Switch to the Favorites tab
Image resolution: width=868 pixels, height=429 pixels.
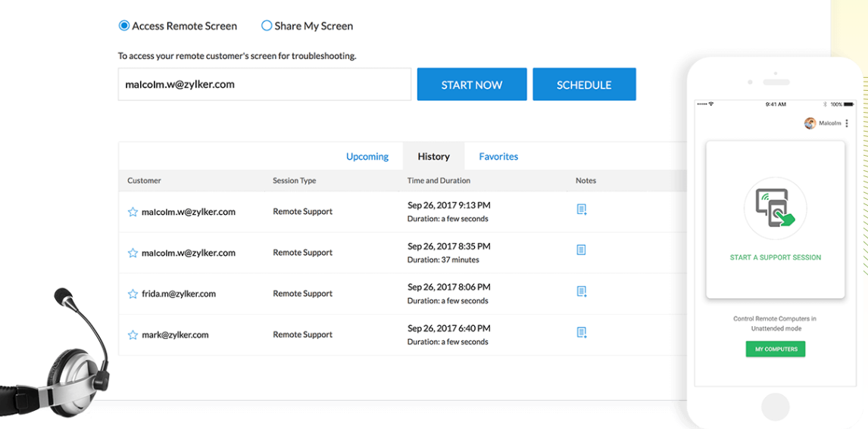tap(498, 157)
